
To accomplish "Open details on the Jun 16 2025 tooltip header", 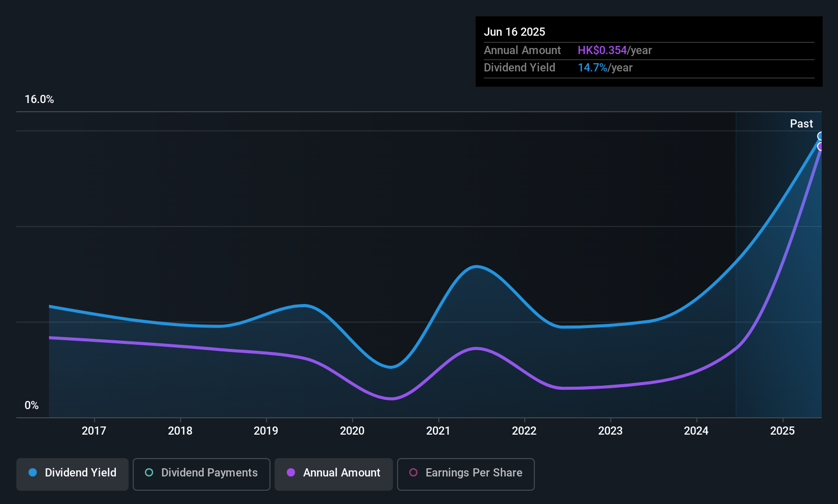I will click(514, 32).
